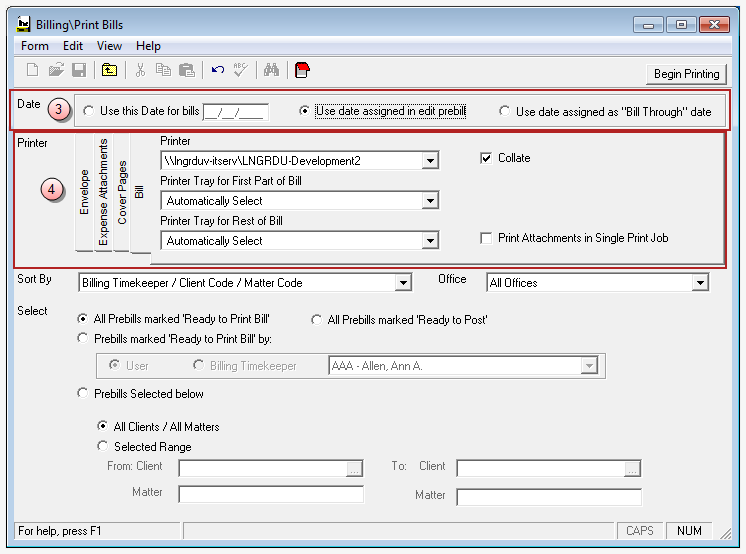Toggle the Collate checkbox

486,158
